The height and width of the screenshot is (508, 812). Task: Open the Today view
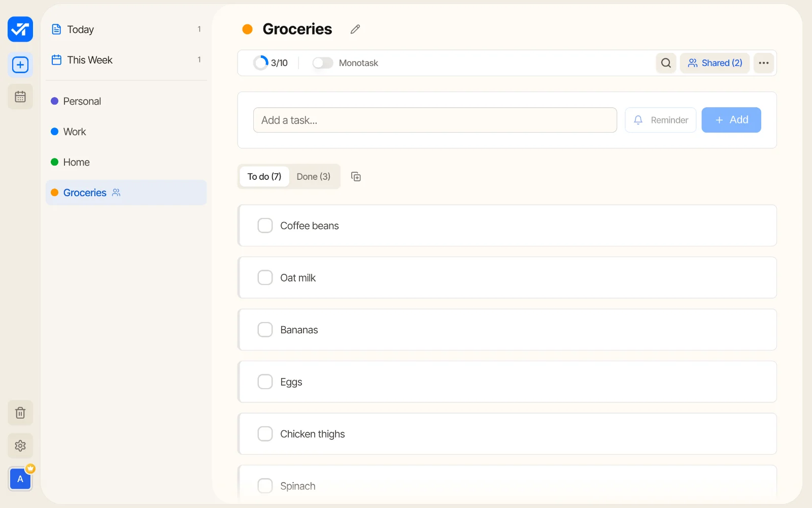126,29
